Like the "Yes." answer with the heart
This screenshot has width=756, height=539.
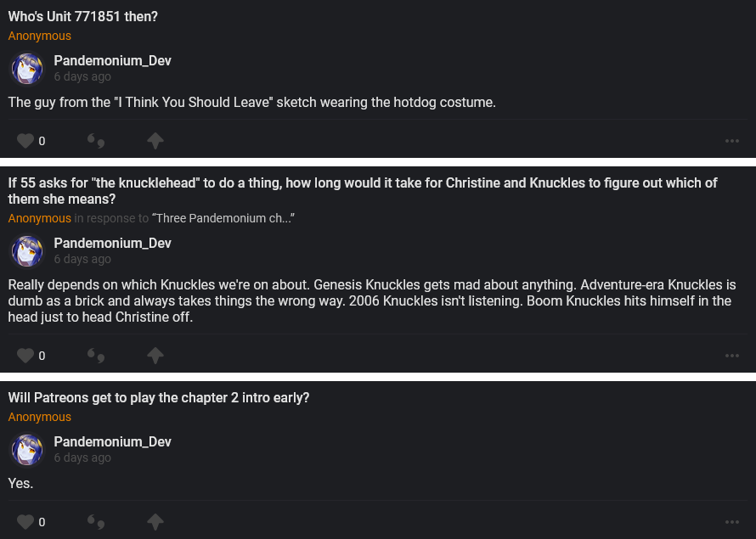(x=25, y=522)
